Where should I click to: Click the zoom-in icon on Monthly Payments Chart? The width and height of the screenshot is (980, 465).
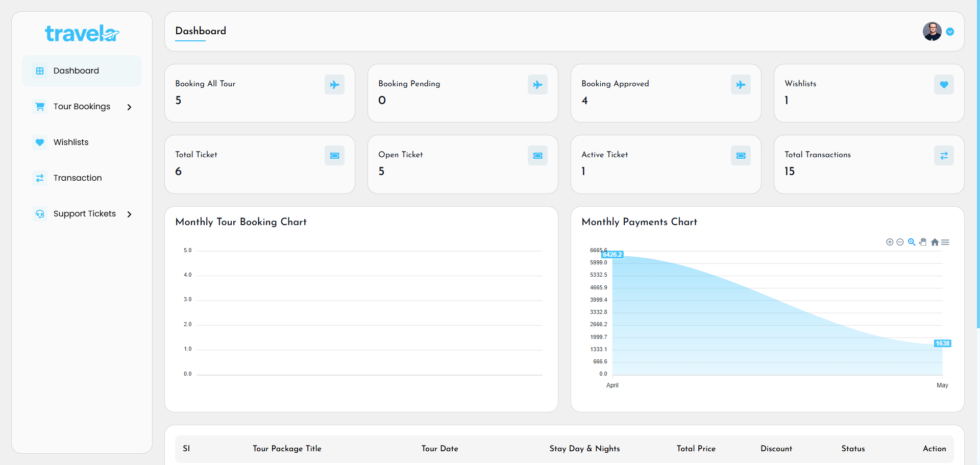click(890, 242)
